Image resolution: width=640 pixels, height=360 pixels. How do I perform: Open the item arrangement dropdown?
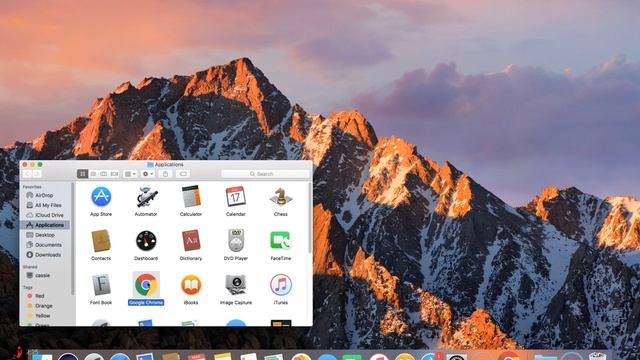(x=130, y=174)
